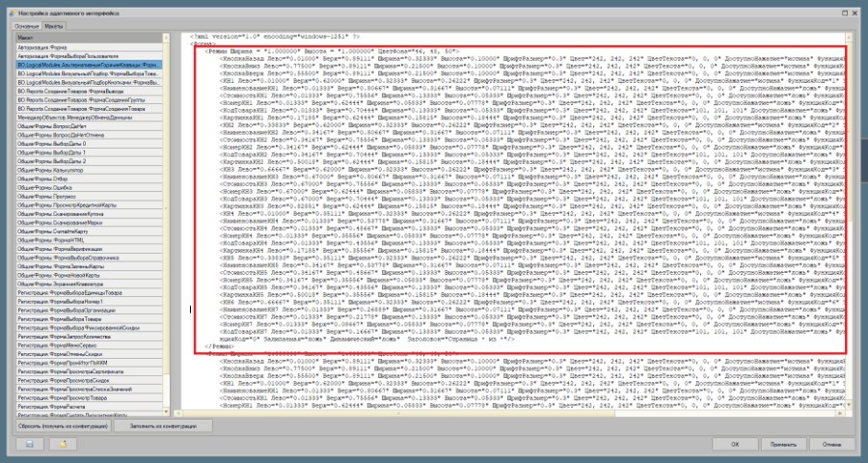Select BO.LogicalModules.ВизуальныйПодборКнопками row
Screen dimensions: 868x463
89,83
